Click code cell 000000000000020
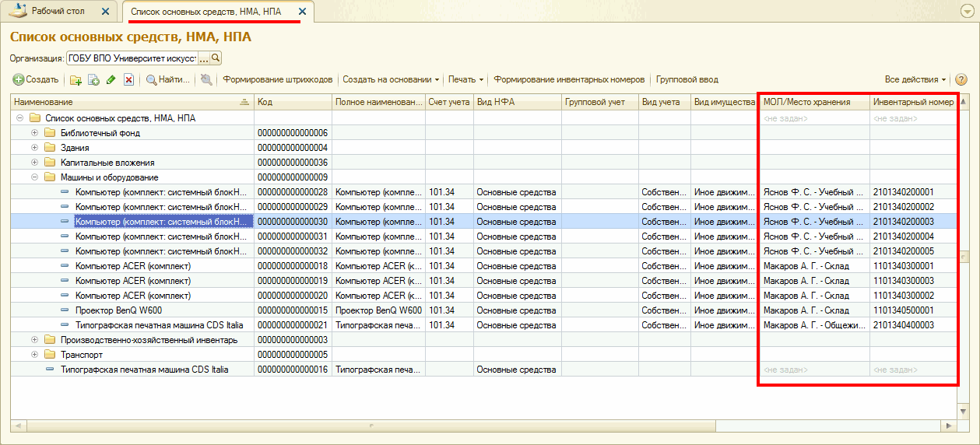The width and height of the screenshot is (980, 445). tap(293, 296)
